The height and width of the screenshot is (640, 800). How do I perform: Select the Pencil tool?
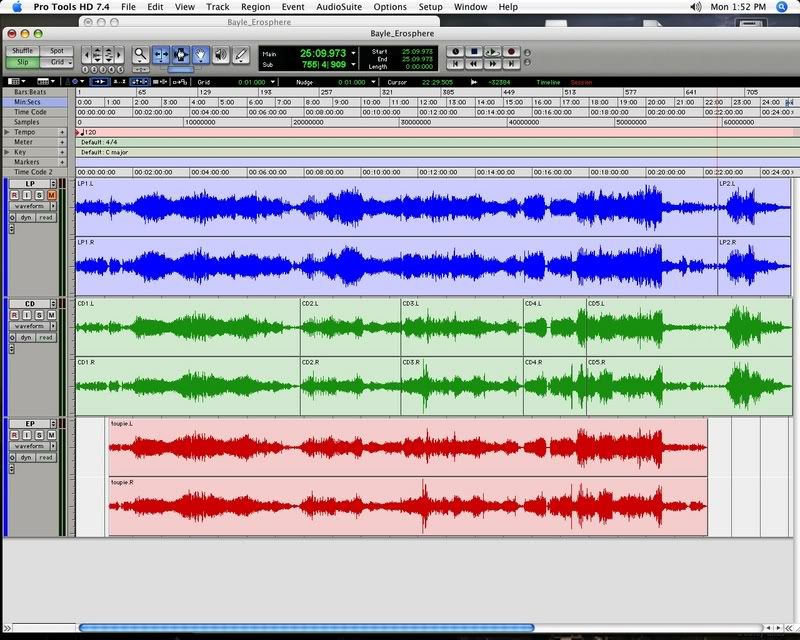click(240, 55)
